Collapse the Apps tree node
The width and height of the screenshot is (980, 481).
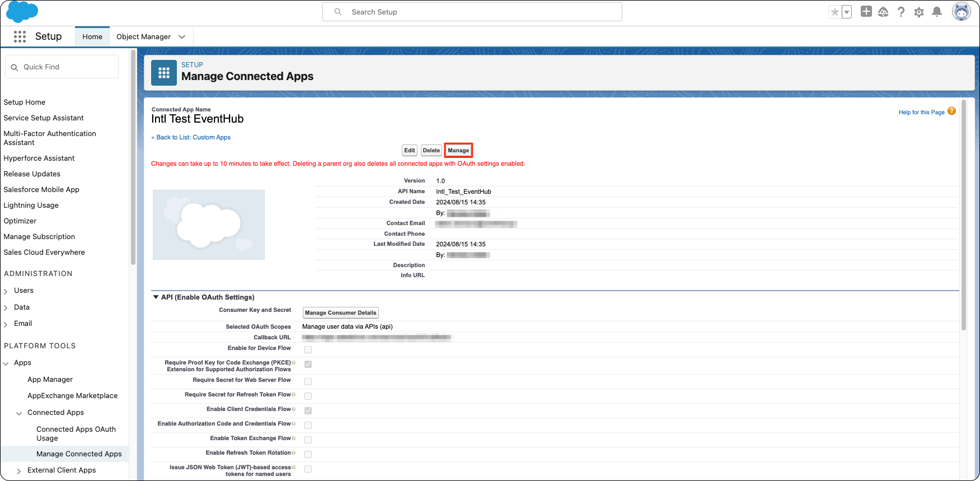tap(6, 363)
